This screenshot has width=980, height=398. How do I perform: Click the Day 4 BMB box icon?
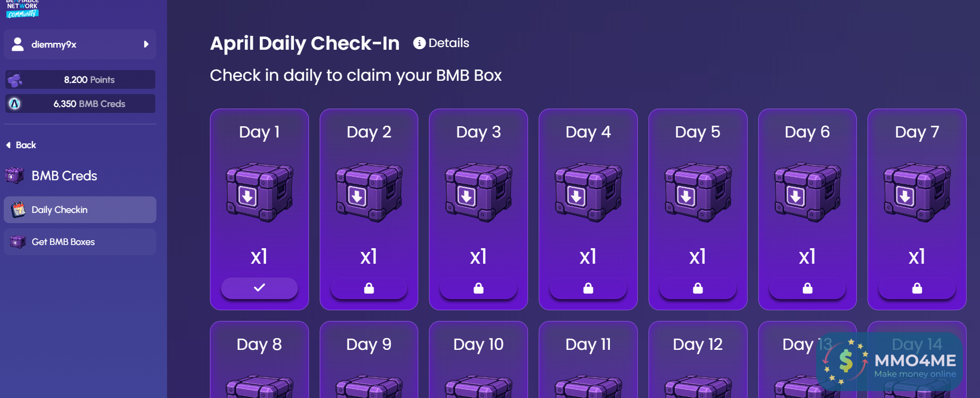pos(588,192)
